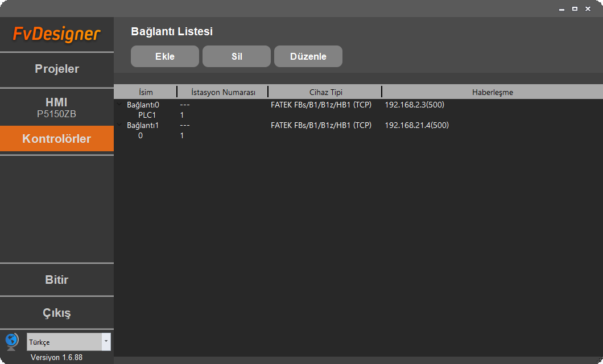Viewport: 603px width, 364px height.
Task: Click the Versiyon 1.6.88 label
Action: [56, 358]
